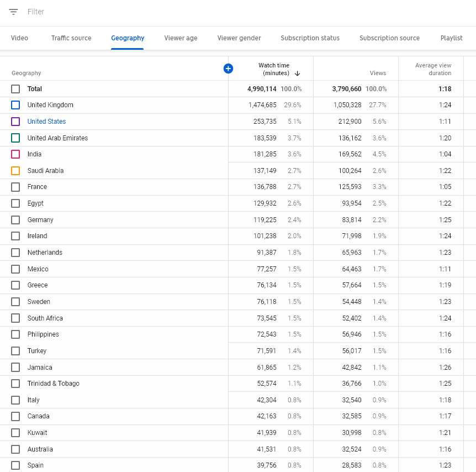
Task: Click the United Arab Emirates name
Action: click(x=57, y=138)
